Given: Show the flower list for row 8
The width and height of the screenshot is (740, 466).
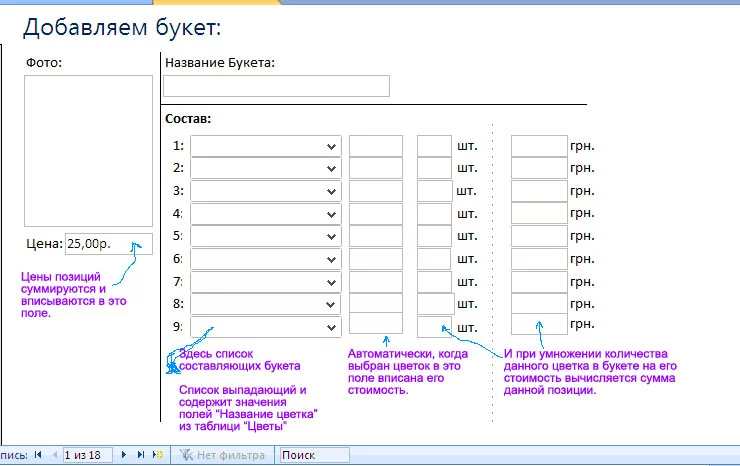Looking at the screenshot, I should (330, 305).
